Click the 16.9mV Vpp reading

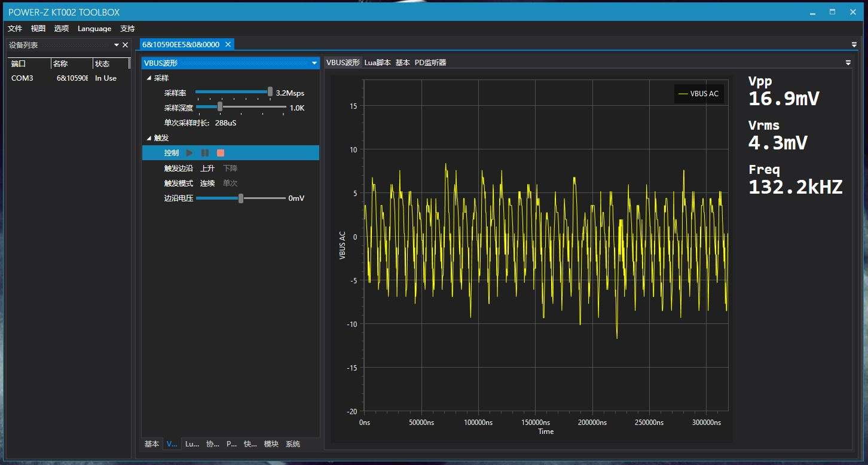coord(784,99)
